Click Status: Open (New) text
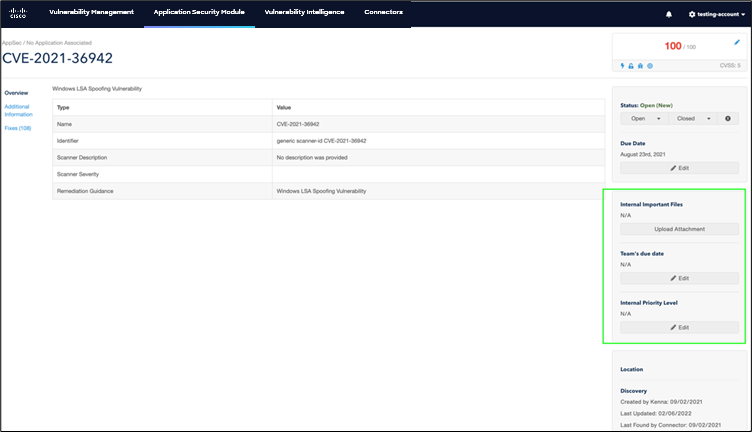753x432 pixels. [x=646, y=105]
